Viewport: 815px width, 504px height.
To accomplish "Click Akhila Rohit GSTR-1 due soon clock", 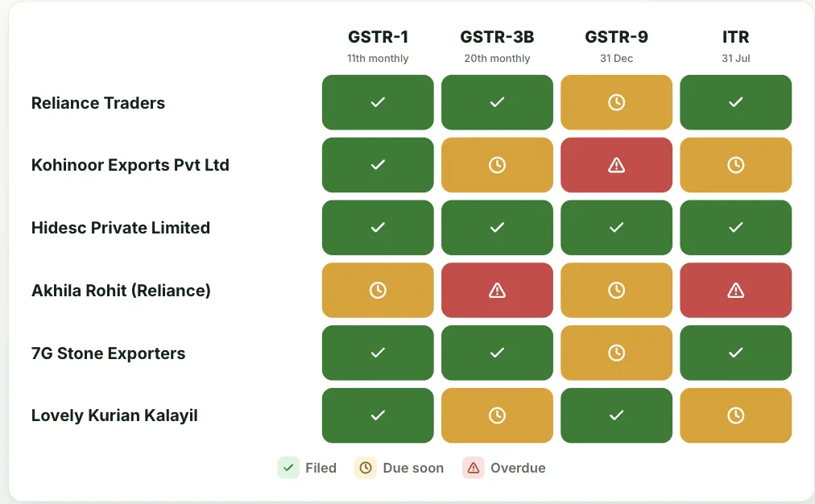I will (x=378, y=291).
